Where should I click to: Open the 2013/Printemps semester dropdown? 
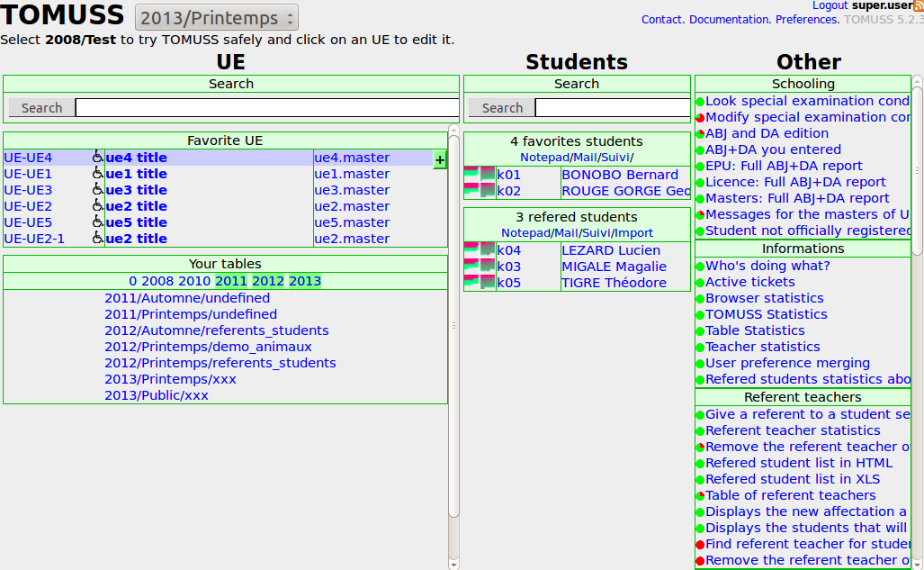(216, 16)
